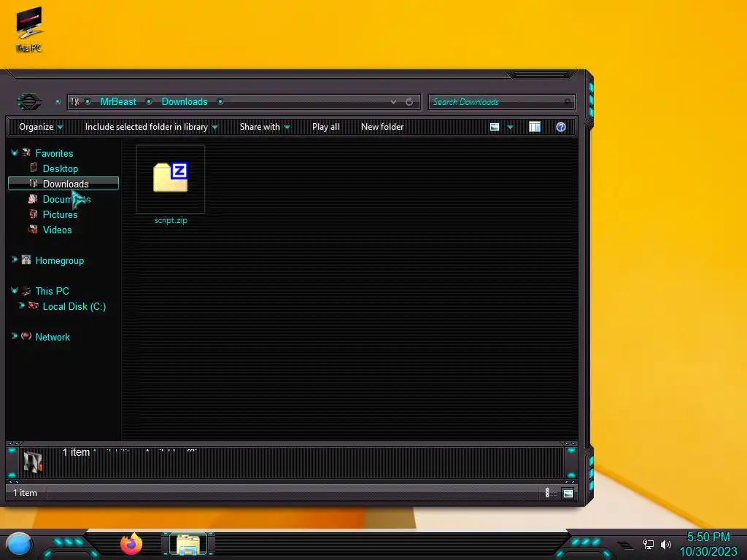
Task: Click the Search Downloads field
Action: [x=501, y=102]
